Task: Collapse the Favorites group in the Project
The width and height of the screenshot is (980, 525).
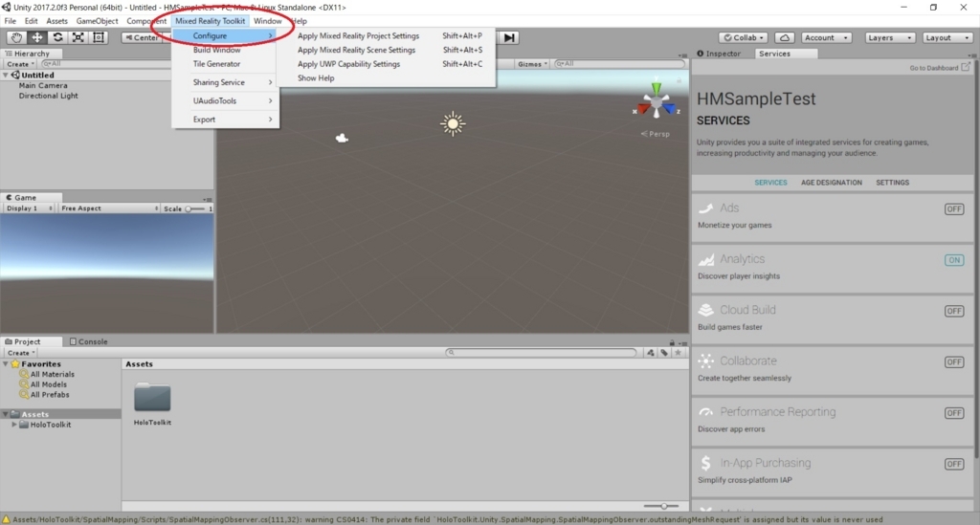Action: point(6,364)
